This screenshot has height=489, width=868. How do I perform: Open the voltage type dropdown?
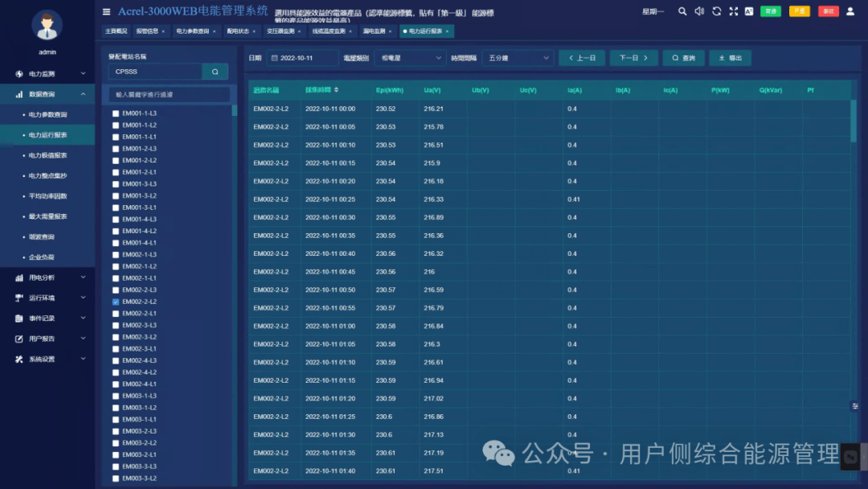pos(410,58)
